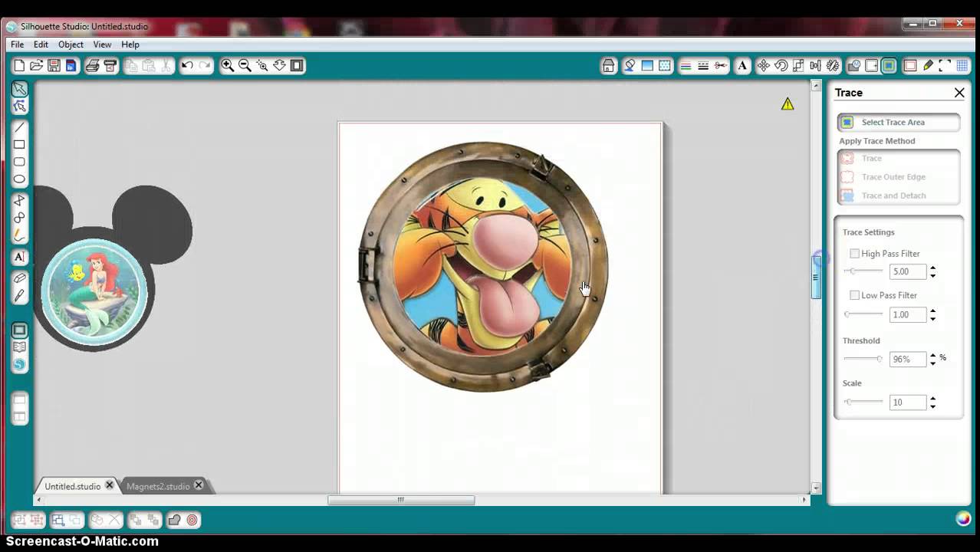Create a new document from toolbar
The image size is (980, 552).
click(19, 66)
